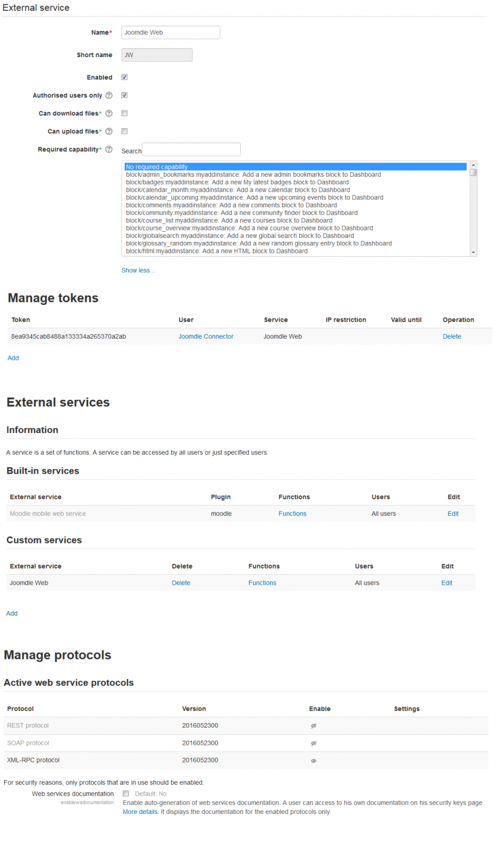Open the Joomdle Connector user link
The width and height of the screenshot is (504, 858).
206,336
